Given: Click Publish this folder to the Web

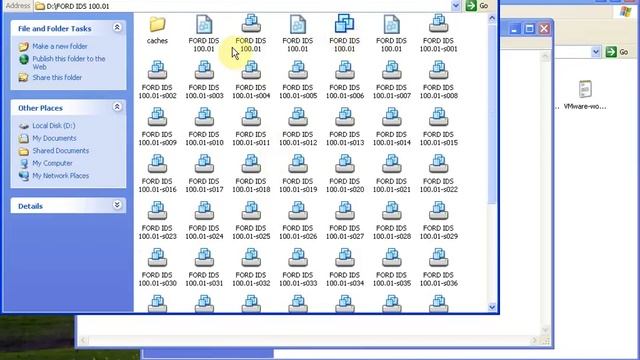Looking at the screenshot, I should [x=69, y=63].
